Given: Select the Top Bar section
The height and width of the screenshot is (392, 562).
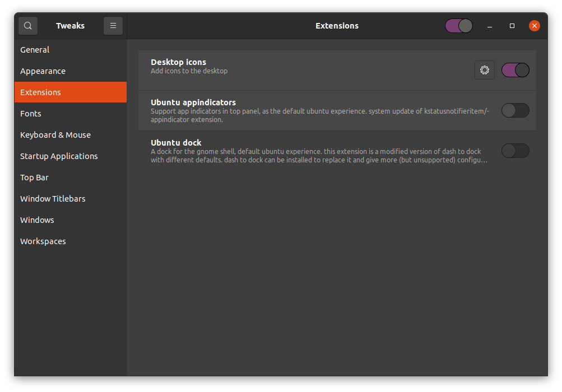Looking at the screenshot, I should 71,178.
